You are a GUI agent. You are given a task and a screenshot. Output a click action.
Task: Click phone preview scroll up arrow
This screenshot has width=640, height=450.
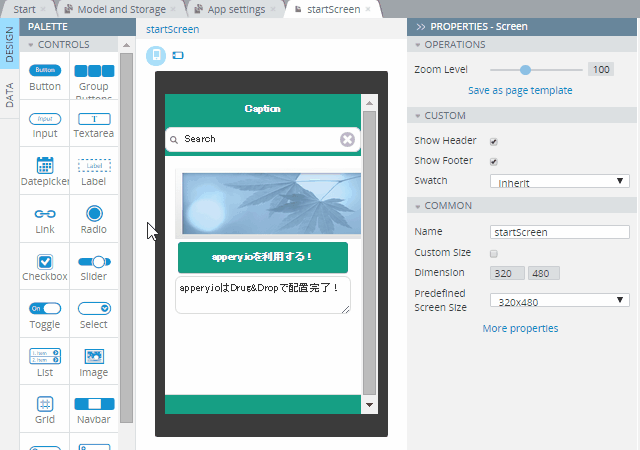369,103
